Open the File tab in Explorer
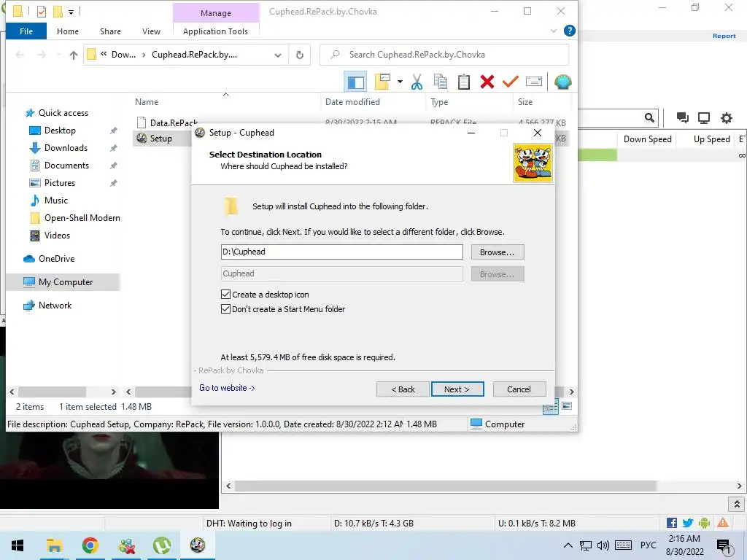747x560 pixels. 26,31
